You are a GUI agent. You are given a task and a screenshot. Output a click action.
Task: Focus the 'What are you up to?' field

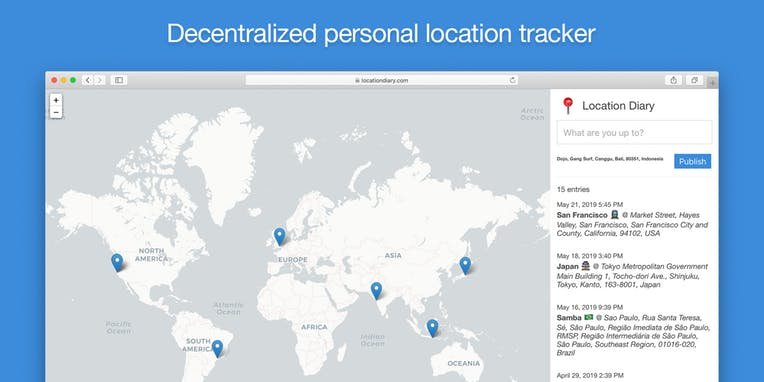634,133
